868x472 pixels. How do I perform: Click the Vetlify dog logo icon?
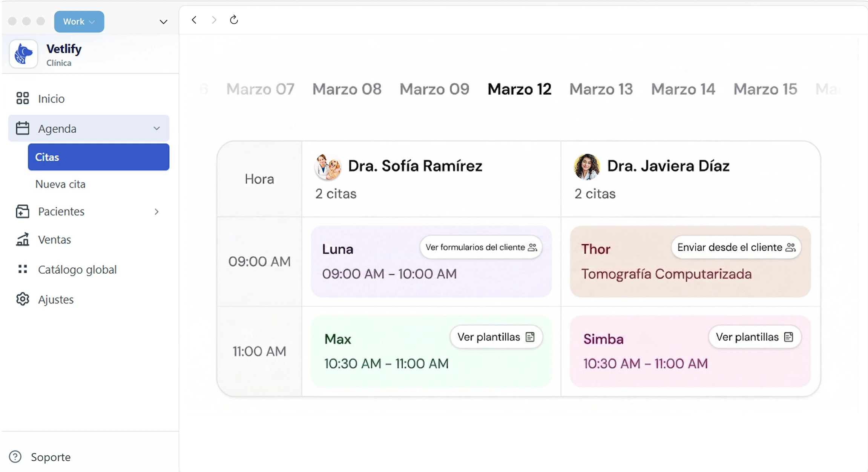coord(23,54)
